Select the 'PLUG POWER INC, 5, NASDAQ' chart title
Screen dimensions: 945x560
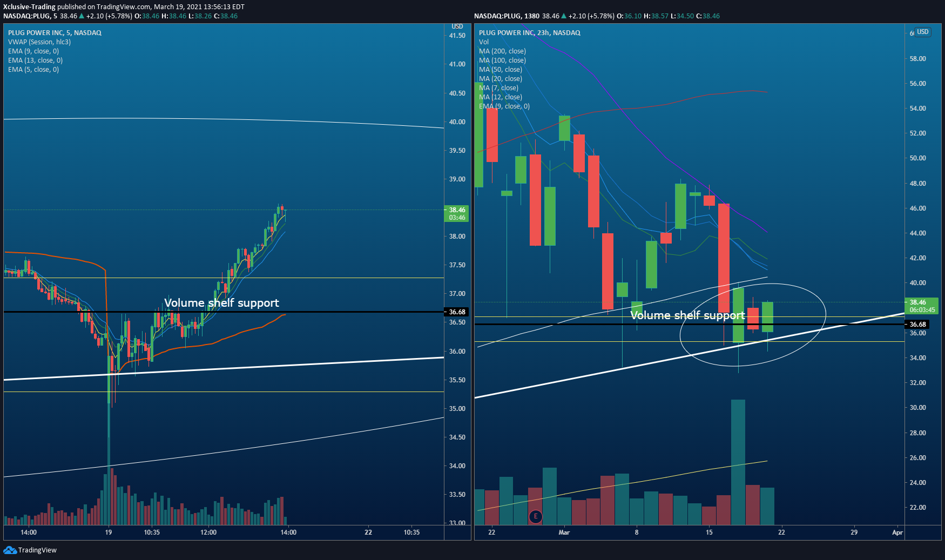[x=55, y=33]
